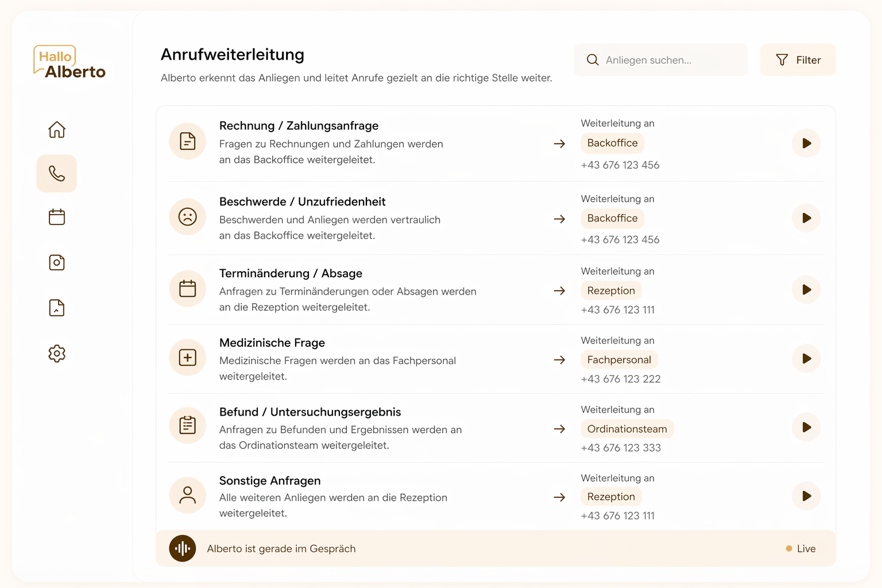
Task: Play the Befund / Untersuchungsergebnis preview
Action: coord(806,427)
